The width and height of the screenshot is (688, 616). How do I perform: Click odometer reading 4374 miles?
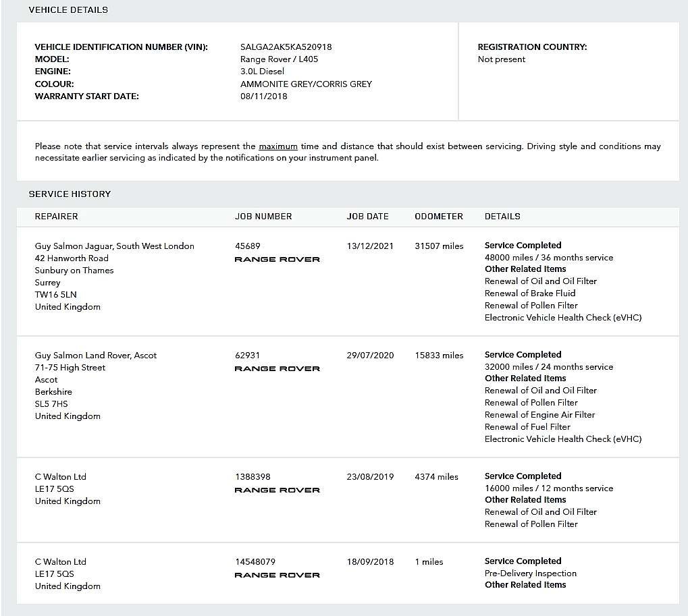[x=436, y=476]
